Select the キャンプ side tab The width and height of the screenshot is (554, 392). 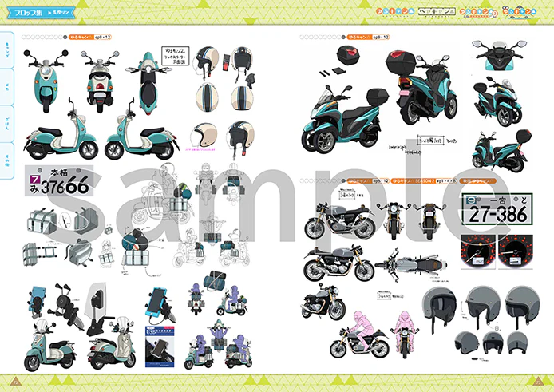coord(7,49)
